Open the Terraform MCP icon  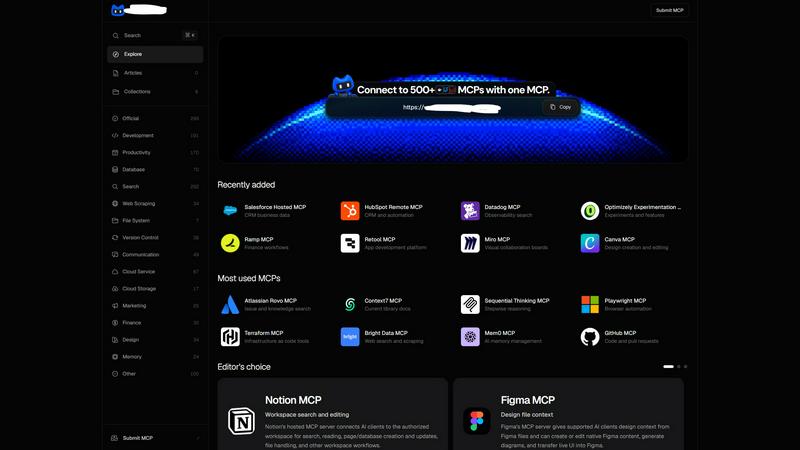pyautogui.click(x=230, y=337)
